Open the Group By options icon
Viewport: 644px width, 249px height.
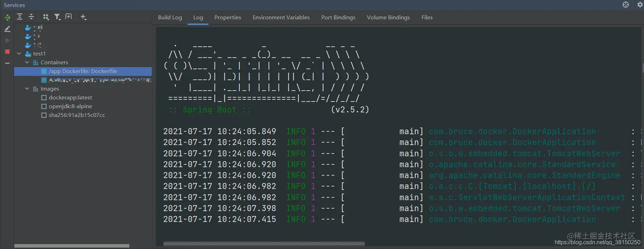pyautogui.click(x=46, y=17)
